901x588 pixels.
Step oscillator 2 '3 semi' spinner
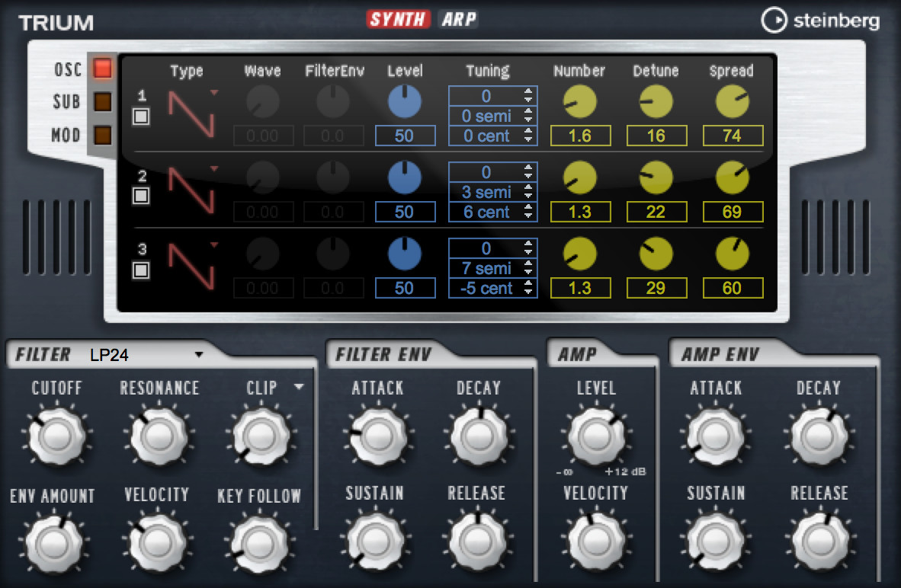coord(528,192)
